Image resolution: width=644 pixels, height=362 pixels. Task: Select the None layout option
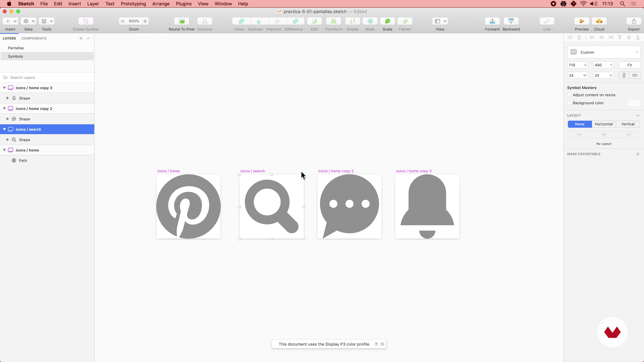coord(579,124)
